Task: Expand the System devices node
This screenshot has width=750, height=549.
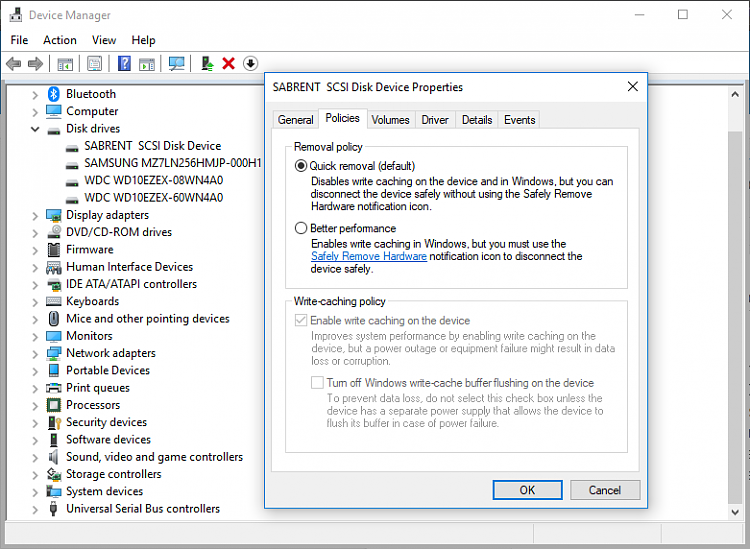Action: (x=35, y=493)
